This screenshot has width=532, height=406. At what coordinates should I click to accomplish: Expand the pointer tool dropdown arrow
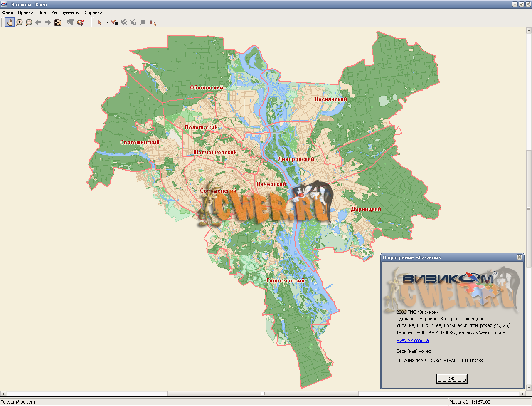pyautogui.click(x=107, y=22)
